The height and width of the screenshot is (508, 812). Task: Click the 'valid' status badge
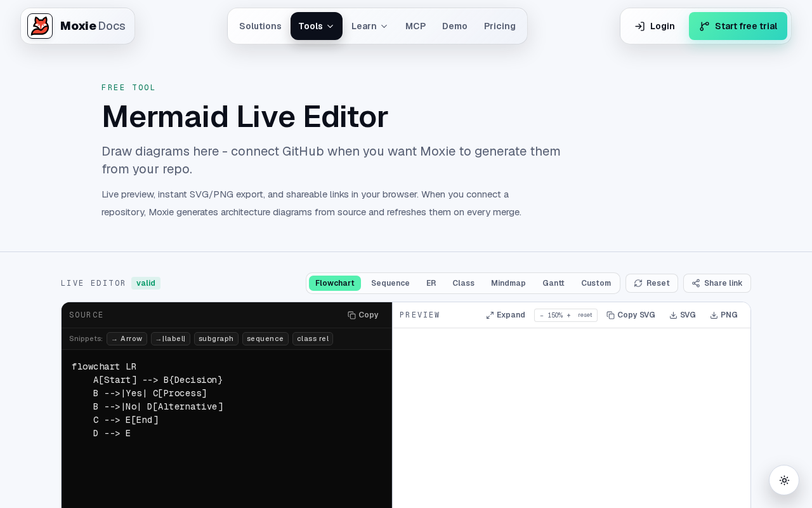pos(146,283)
